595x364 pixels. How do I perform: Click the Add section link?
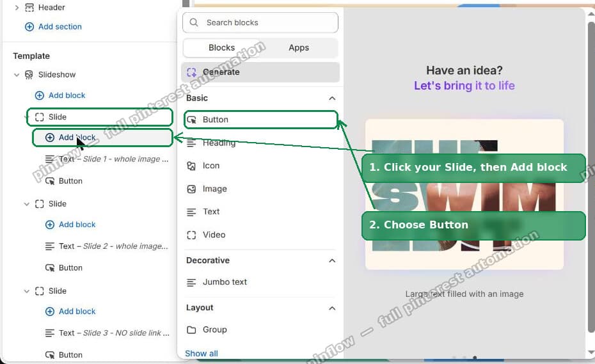(60, 27)
